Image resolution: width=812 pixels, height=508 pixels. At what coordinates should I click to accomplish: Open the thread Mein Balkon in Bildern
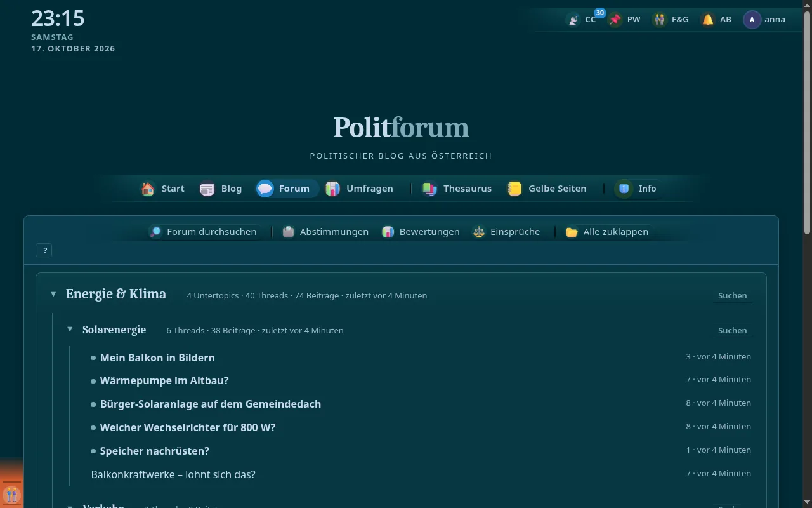coord(157,358)
